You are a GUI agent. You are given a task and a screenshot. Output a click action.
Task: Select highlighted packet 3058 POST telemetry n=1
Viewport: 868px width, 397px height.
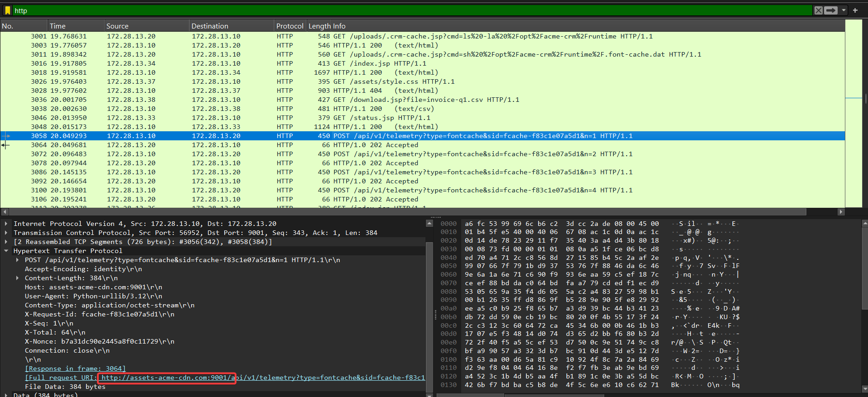tap(422, 136)
